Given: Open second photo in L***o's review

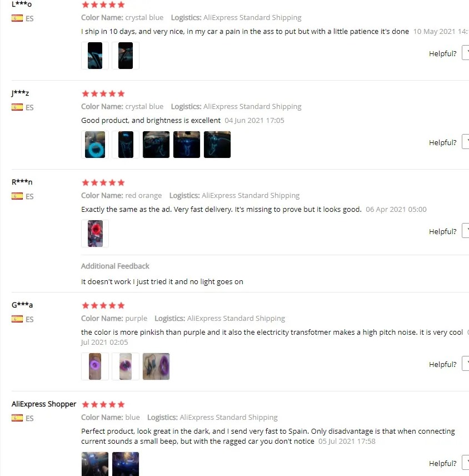Looking at the screenshot, I should click(x=126, y=56).
